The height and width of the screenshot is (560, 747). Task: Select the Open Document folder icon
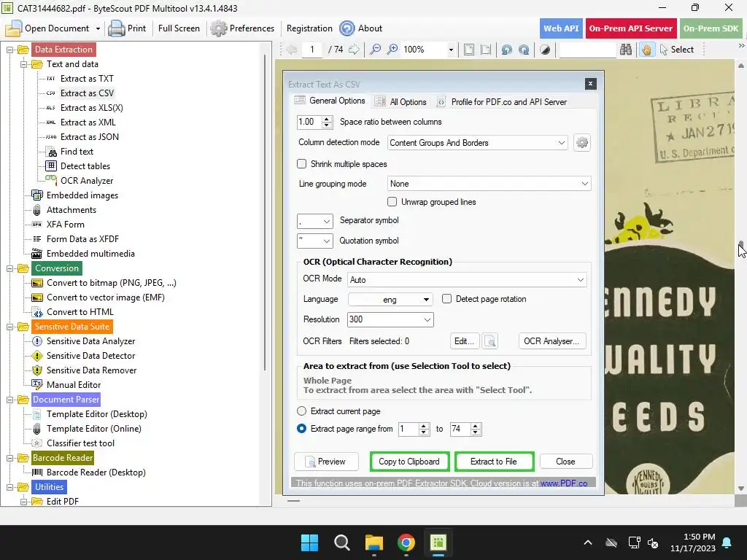click(13, 28)
